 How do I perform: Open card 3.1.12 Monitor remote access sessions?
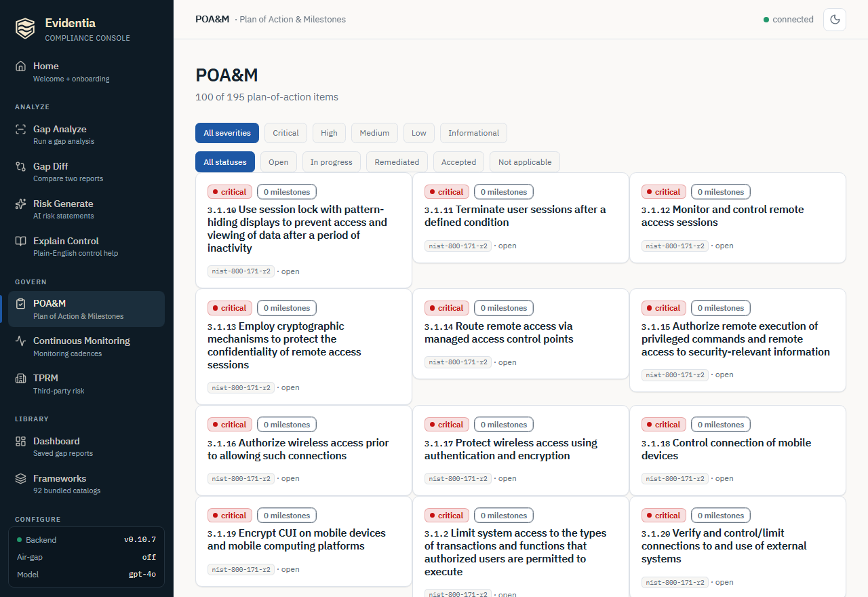tap(737, 218)
